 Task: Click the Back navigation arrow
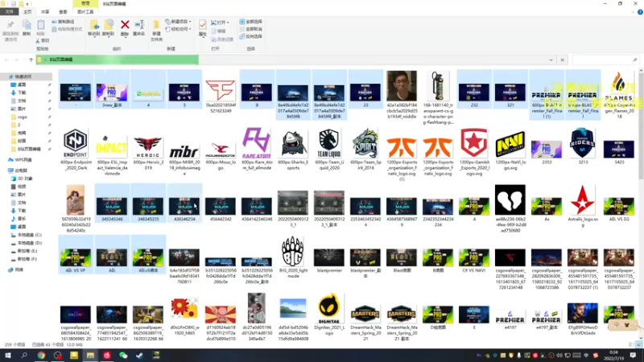6,60
